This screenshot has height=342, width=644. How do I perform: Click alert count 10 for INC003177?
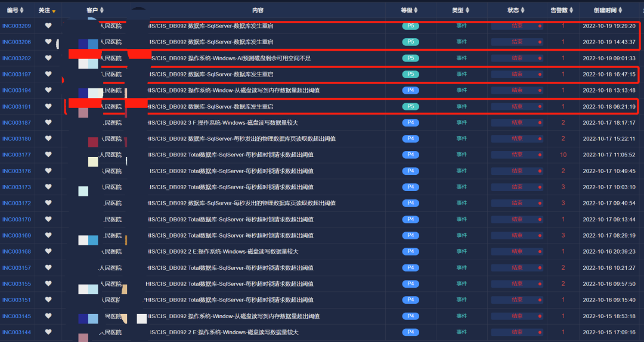tap(563, 155)
